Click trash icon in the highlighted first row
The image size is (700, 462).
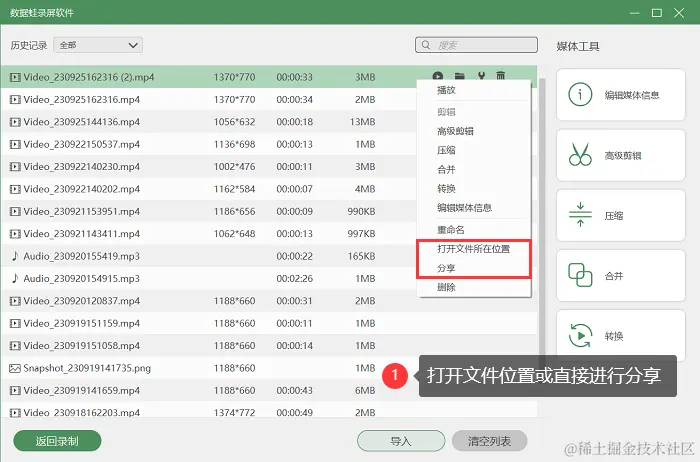(500, 76)
